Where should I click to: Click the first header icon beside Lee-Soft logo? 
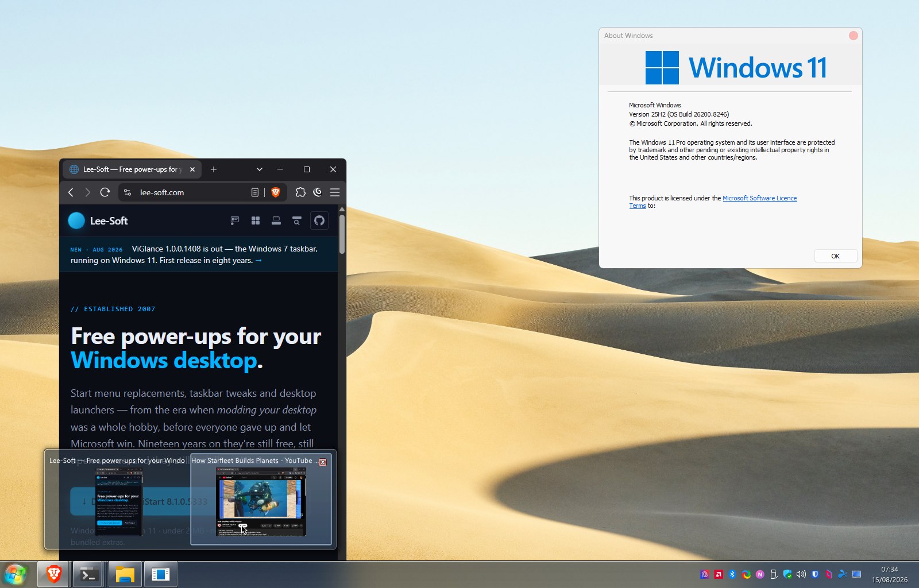(x=235, y=220)
